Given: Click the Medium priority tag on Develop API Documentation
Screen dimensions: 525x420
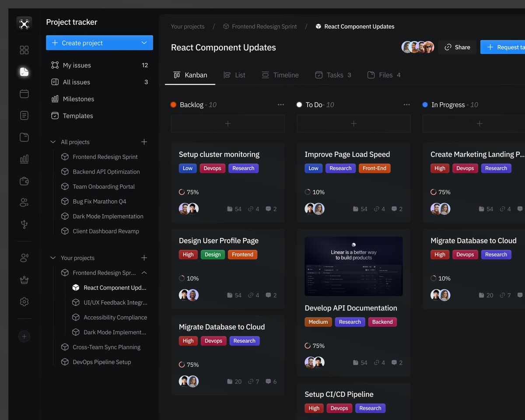Looking at the screenshot, I should tap(318, 322).
